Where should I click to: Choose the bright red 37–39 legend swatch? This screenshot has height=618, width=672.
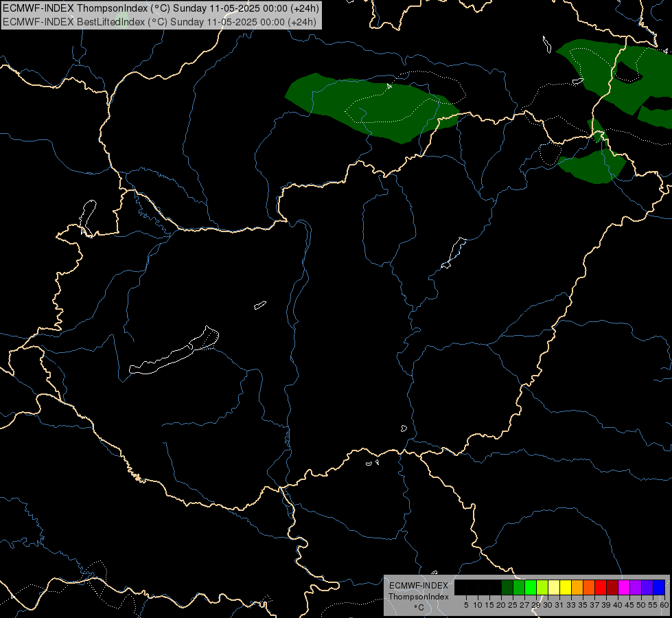click(601, 587)
